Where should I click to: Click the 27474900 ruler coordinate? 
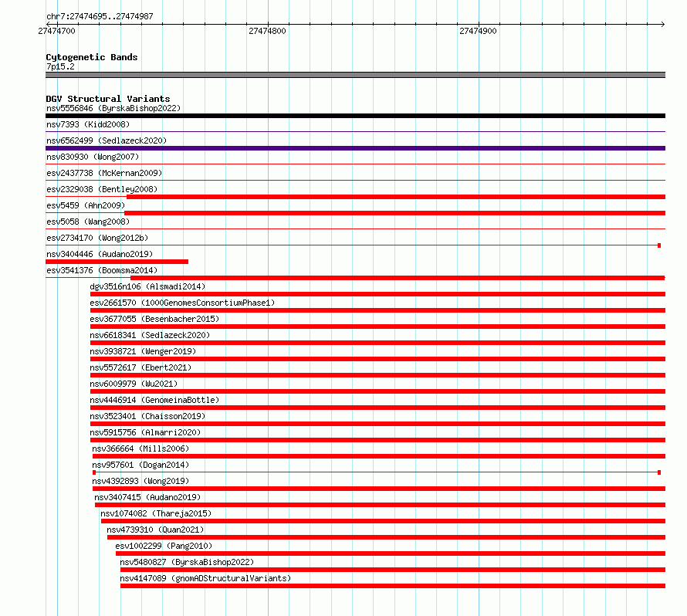478,31
